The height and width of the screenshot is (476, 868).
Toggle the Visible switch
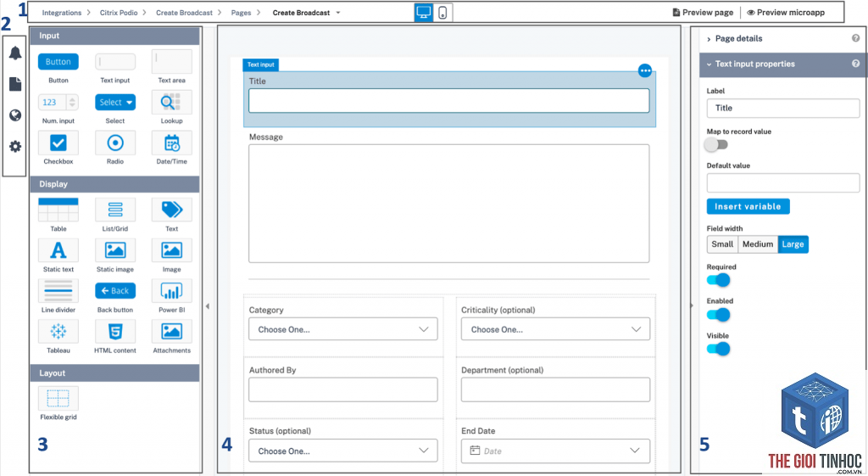click(719, 349)
